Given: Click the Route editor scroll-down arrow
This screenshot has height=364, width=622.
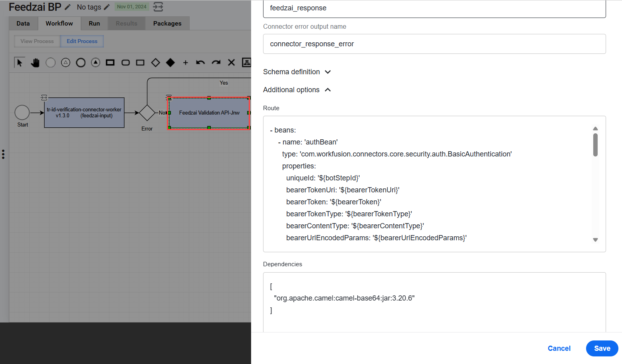Looking at the screenshot, I should (x=595, y=240).
